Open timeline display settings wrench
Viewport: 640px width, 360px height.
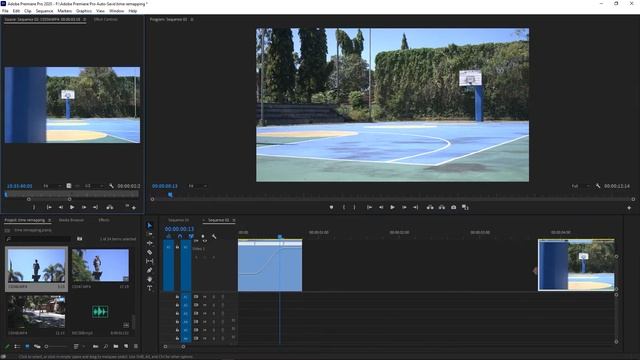point(214,236)
